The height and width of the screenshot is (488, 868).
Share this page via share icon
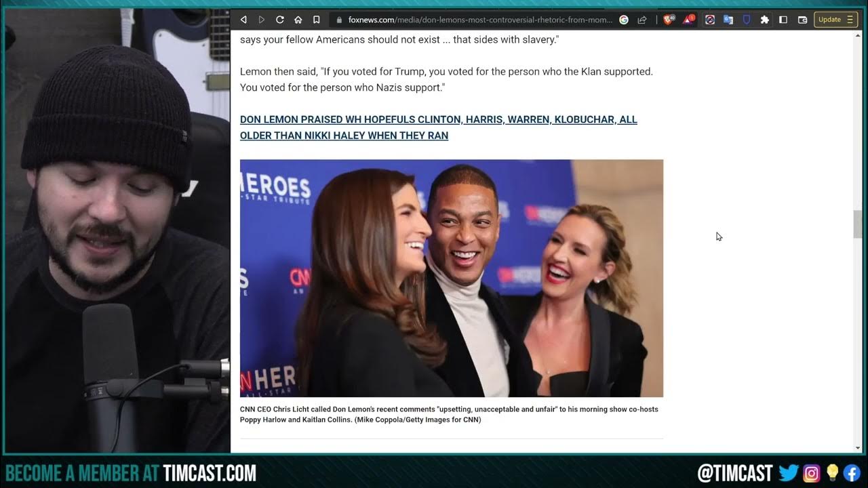(642, 20)
